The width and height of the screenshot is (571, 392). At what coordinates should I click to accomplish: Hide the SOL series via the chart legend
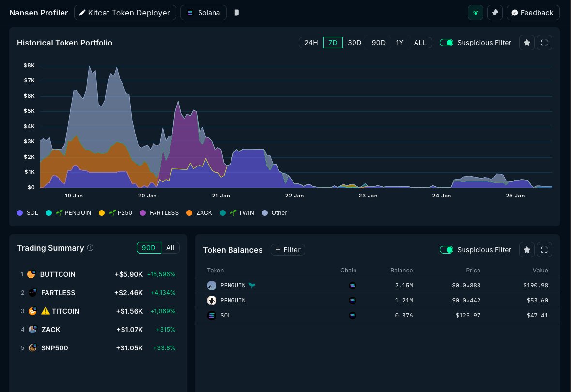tap(27, 213)
